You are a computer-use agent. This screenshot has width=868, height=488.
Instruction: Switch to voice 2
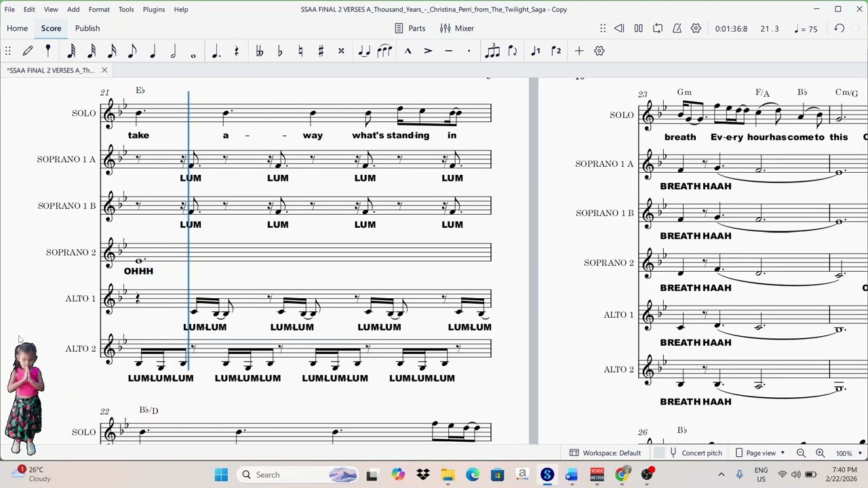pyautogui.click(x=556, y=51)
